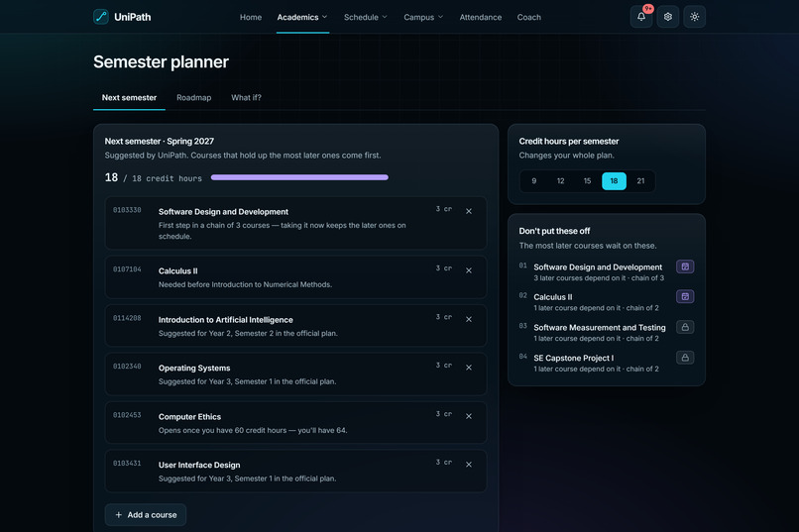Click course code 0114208
Image resolution: width=799 pixels, height=532 pixels.
tap(127, 318)
